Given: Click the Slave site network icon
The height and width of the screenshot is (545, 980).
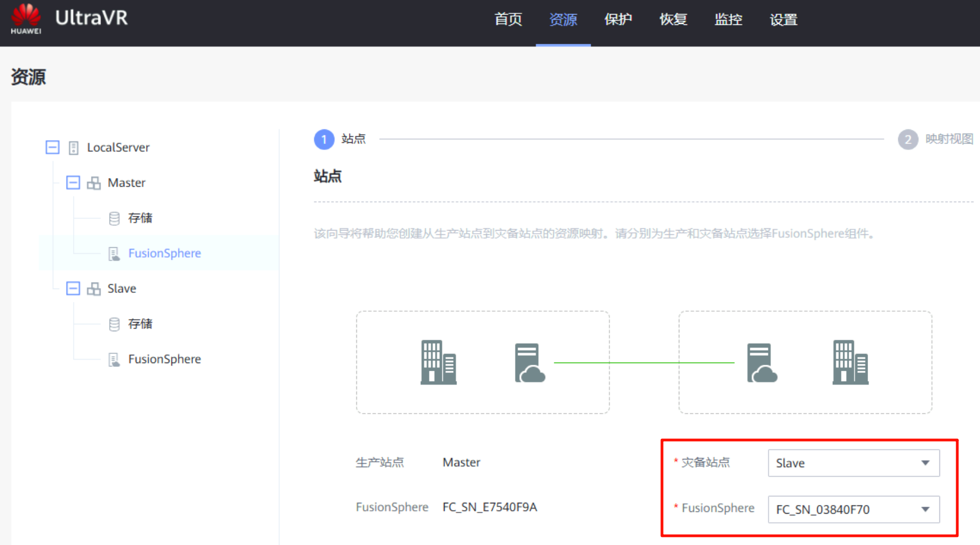Looking at the screenshot, I should (94, 289).
